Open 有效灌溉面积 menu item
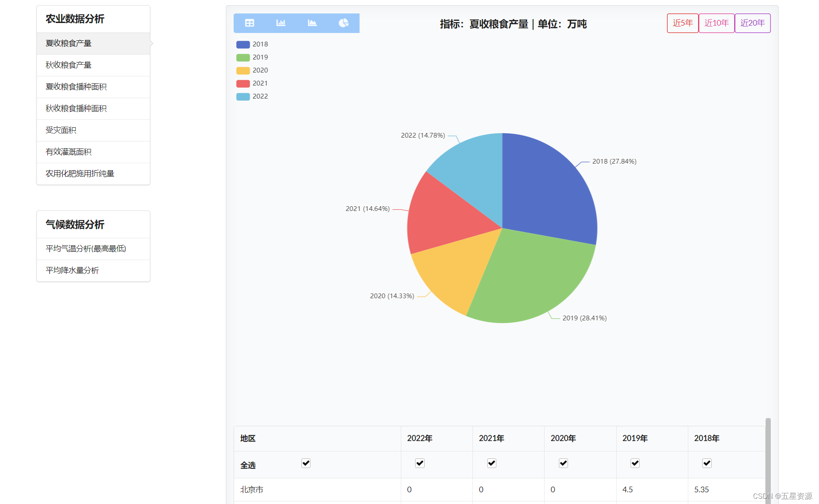819x504 pixels. pos(93,152)
